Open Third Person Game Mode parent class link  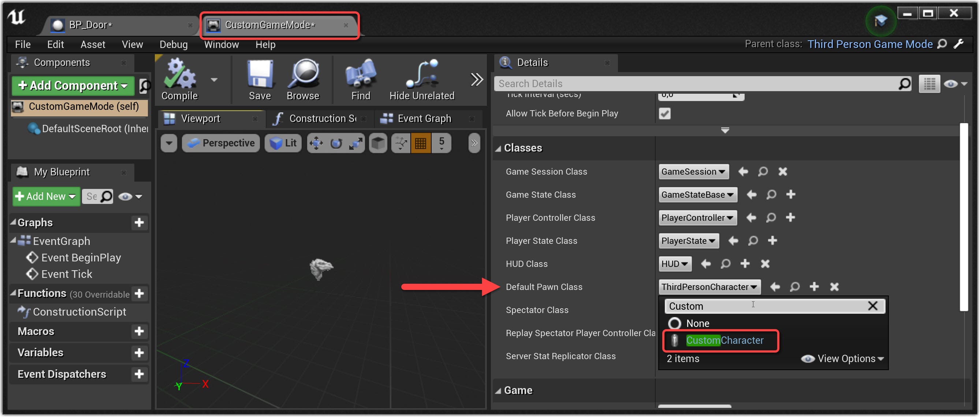(870, 44)
